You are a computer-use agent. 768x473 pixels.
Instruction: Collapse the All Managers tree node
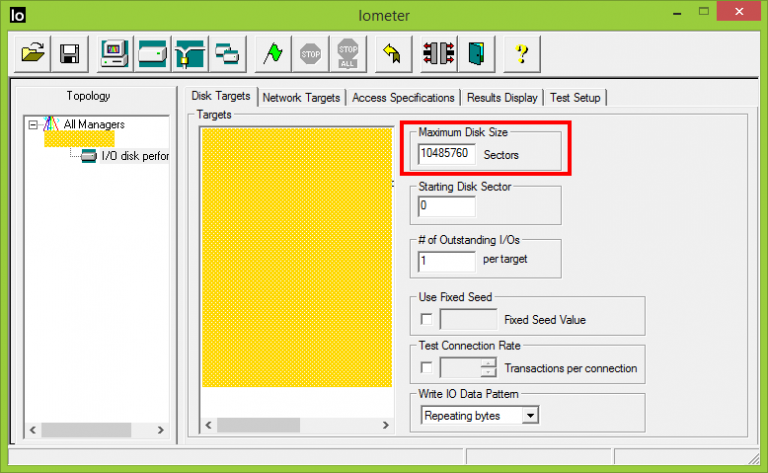(x=33, y=125)
